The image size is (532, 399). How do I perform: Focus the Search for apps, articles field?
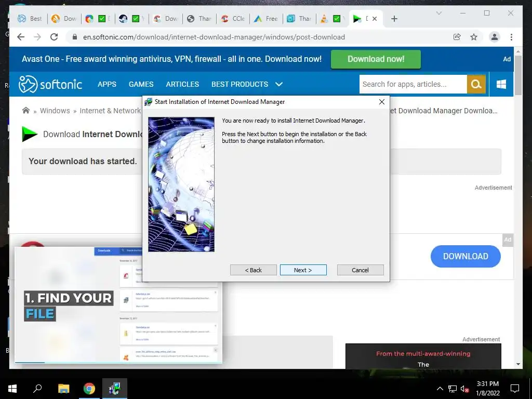[x=413, y=84]
